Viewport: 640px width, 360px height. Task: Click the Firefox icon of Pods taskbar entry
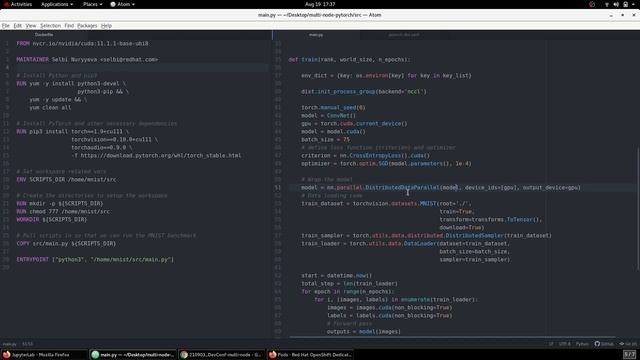[273, 355]
